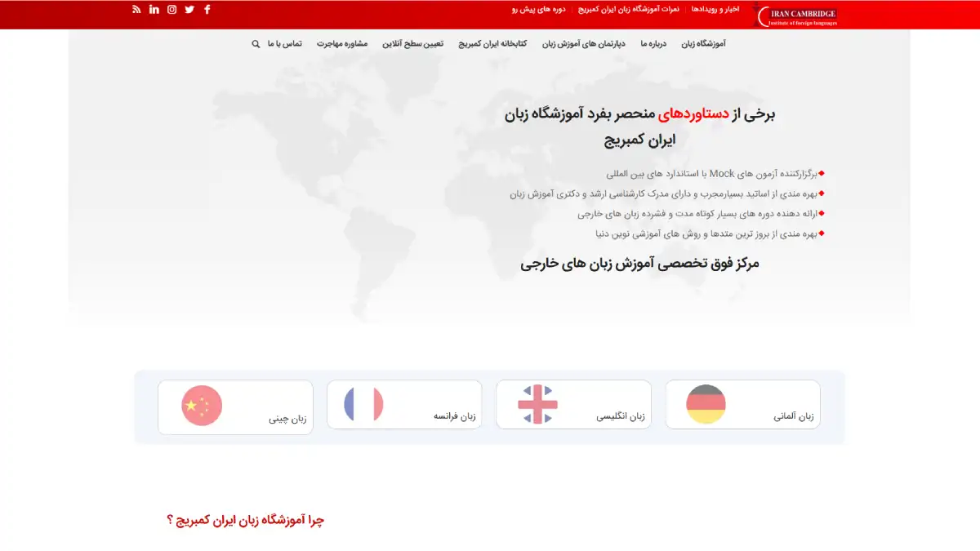The height and width of the screenshot is (551, 980).
Task: Click the Iran Cambridge logo
Action: pos(796,14)
